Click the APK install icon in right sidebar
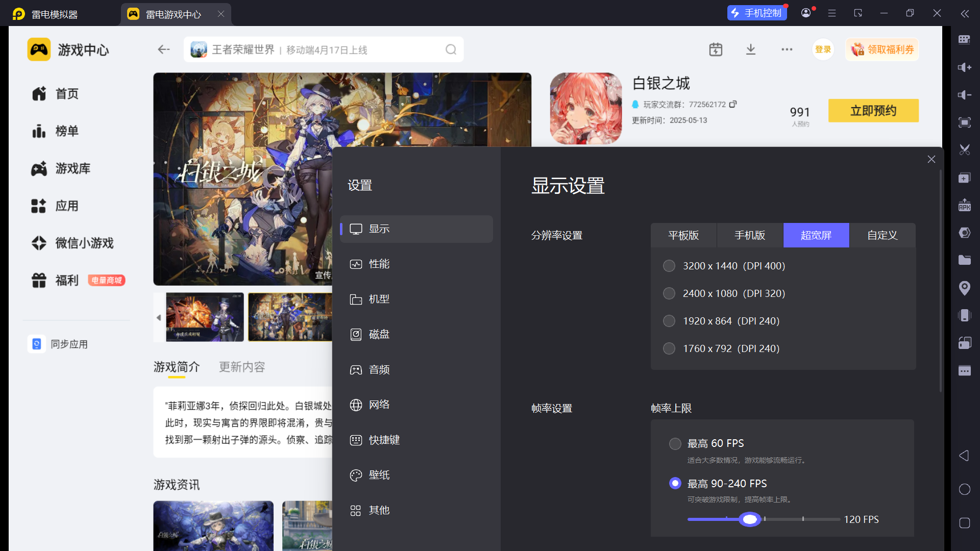This screenshot has height=551, width=980. point(964,205)
